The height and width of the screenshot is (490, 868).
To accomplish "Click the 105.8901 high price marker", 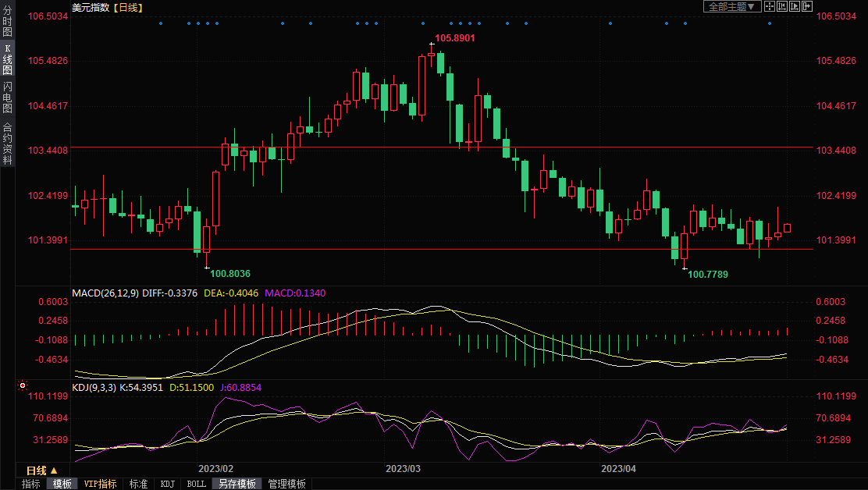I will point(454,37).
